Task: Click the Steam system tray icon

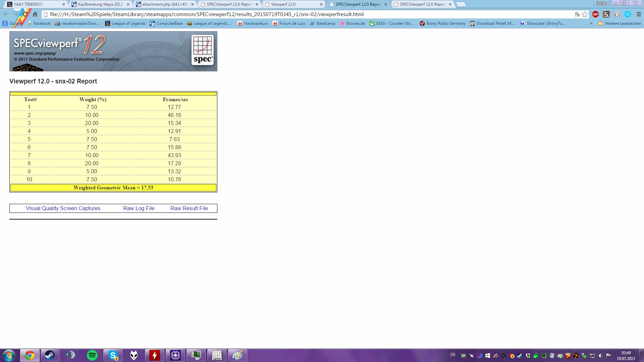Action: point(520,356)
